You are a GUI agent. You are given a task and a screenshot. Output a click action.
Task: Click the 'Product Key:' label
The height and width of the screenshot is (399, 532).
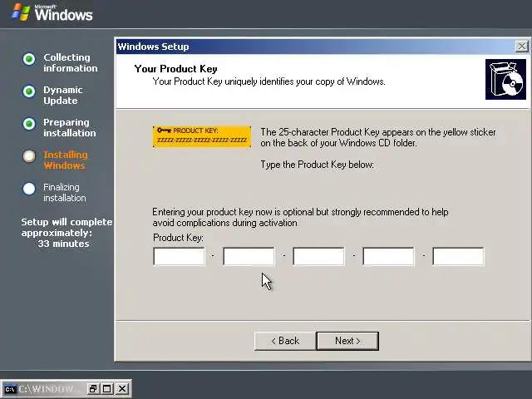click(x=178, y=238)
